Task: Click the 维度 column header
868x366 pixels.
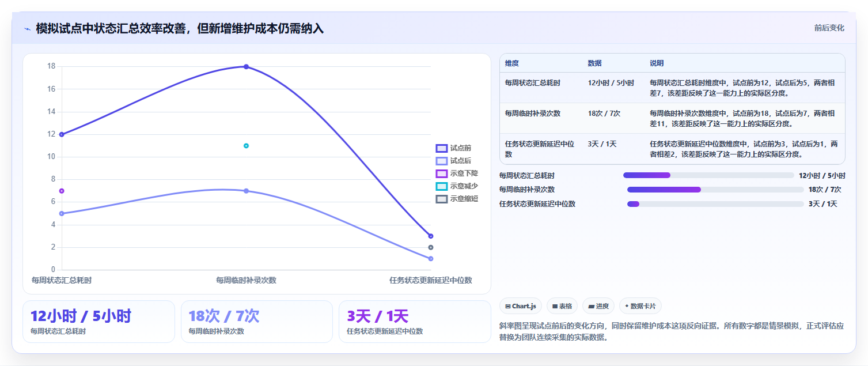Action: coord(512,63)
